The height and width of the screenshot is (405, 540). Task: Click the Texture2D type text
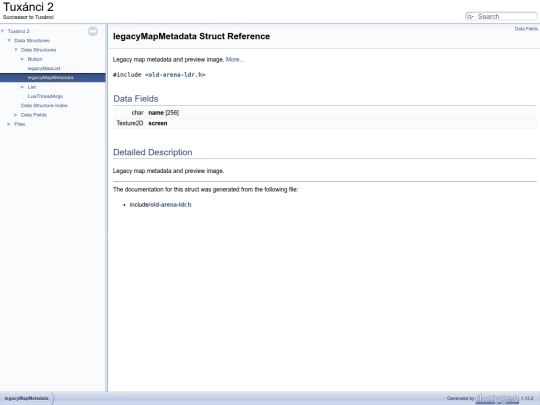tap(130, 123)
